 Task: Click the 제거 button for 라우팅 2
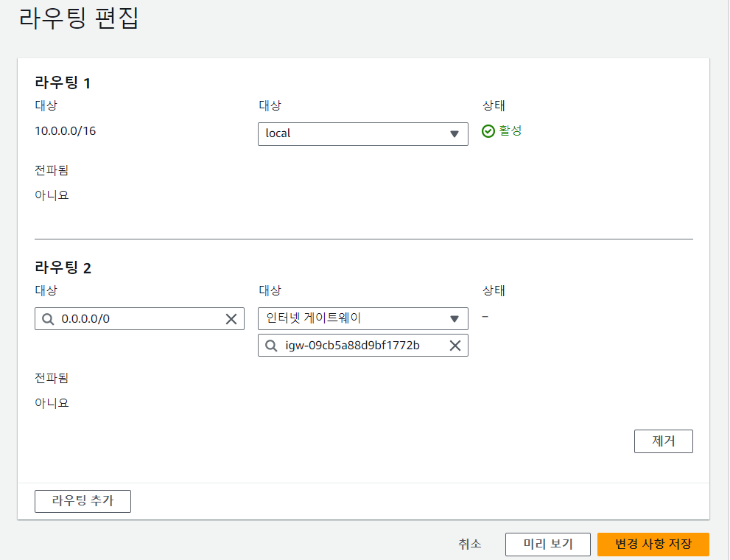click(x=664, y=441)
